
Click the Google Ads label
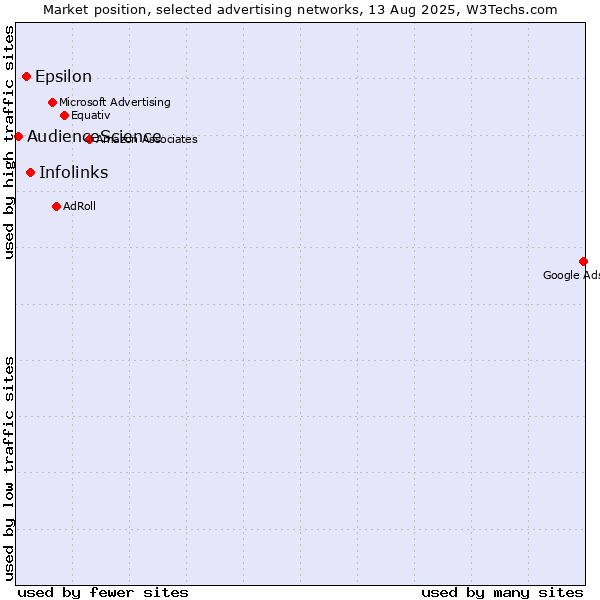571,275
